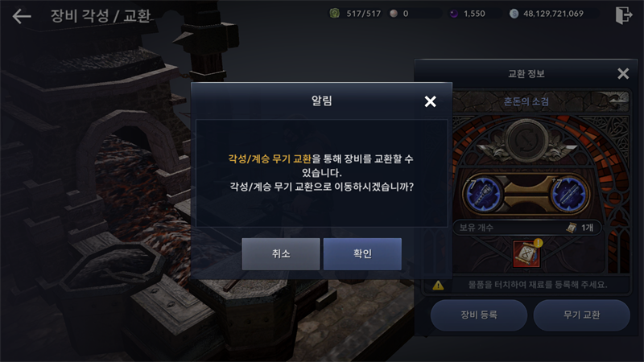The width and height of the screenshot is (644, 362).
Task: Tap the green stamina icon showing 517/517
Action: pyautogui.click(x=334, y=14)
